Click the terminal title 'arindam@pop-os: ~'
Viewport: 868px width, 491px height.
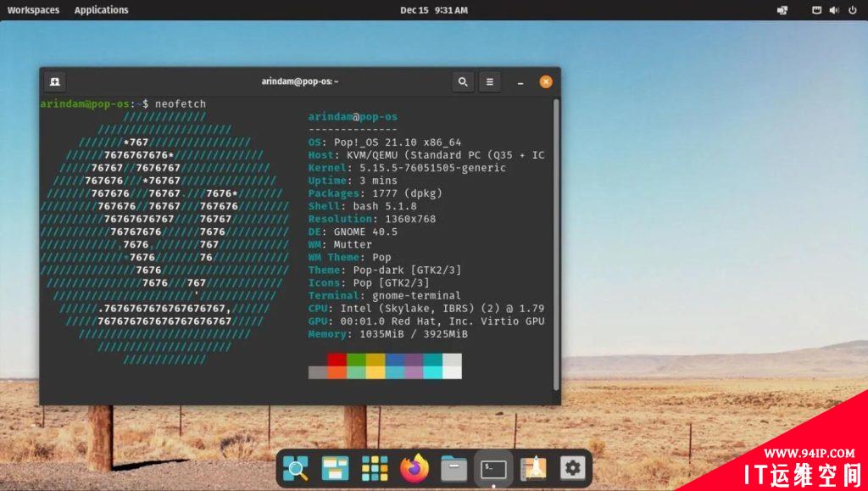pos(299,82)
